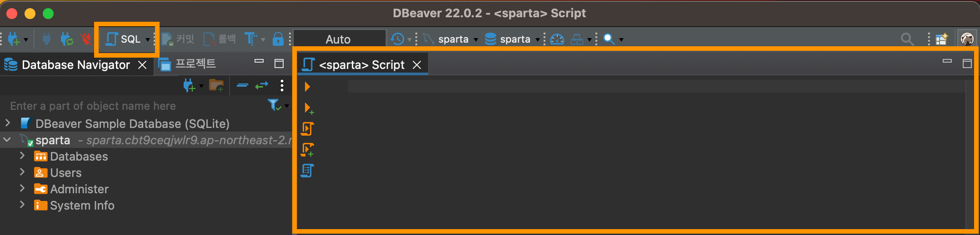The image size is (980, 235).
Task: Click the transaction log clock icon
Action: click(397, 39)
